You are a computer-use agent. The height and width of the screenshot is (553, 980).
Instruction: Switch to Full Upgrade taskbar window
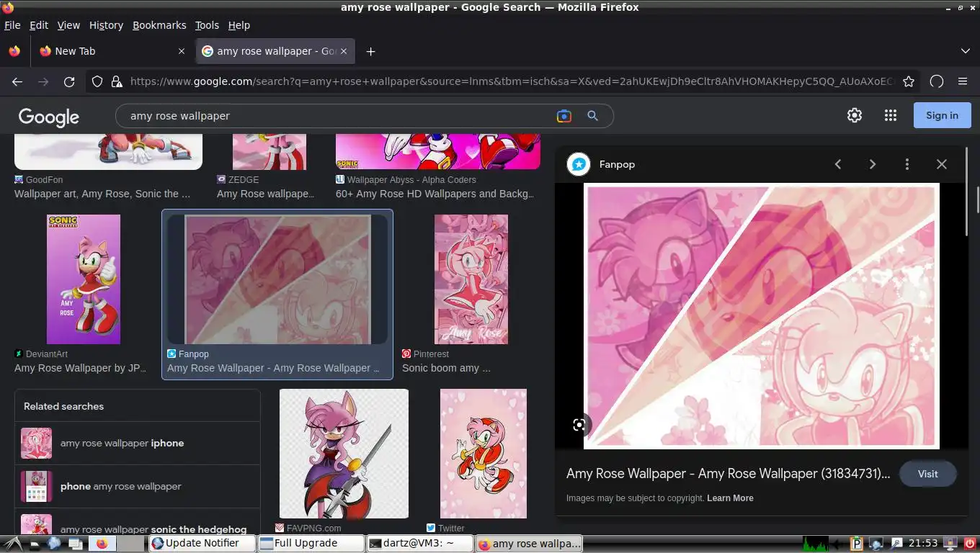point(311,544)
